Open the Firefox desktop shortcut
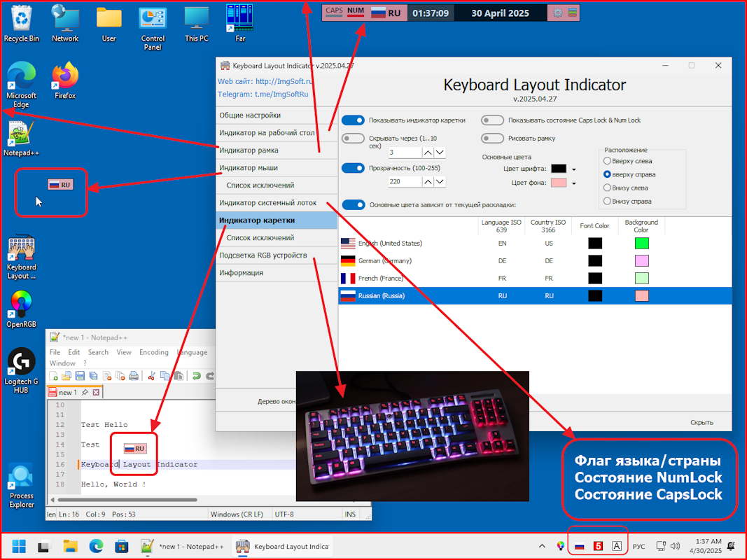 point(65,81)
